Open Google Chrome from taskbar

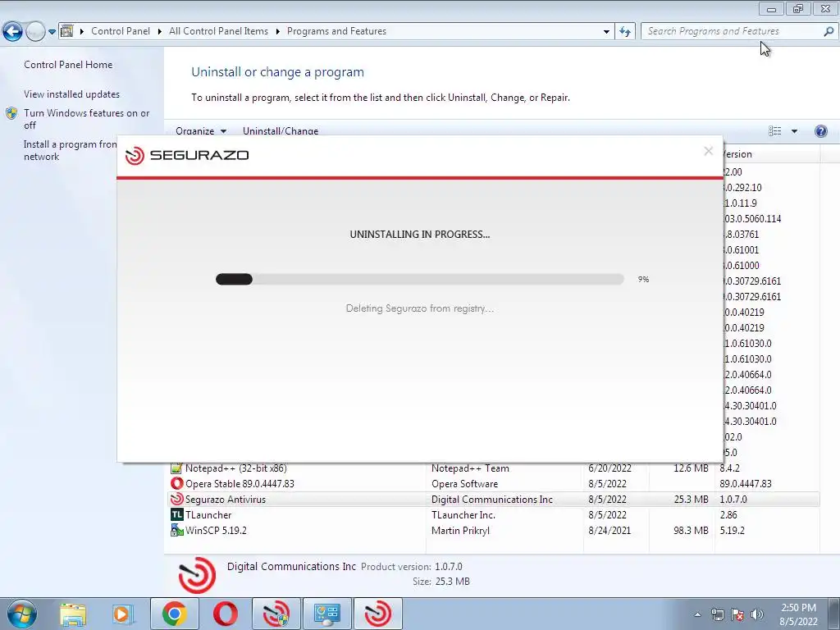(174, 614)
